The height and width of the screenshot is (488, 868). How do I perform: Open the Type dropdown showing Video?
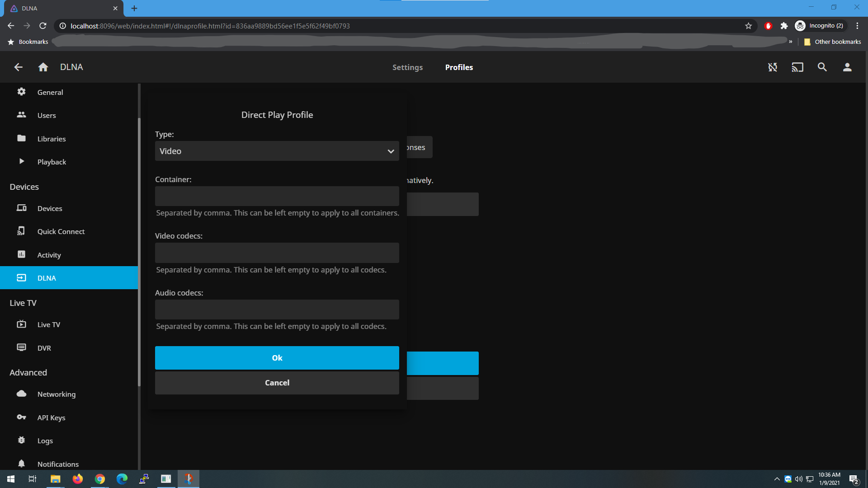pyautogui.click(x=277, y=151)
